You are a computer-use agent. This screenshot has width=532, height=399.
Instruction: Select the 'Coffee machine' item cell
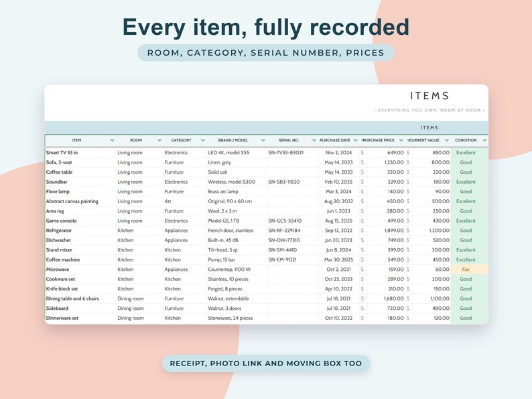pos(80,260)
